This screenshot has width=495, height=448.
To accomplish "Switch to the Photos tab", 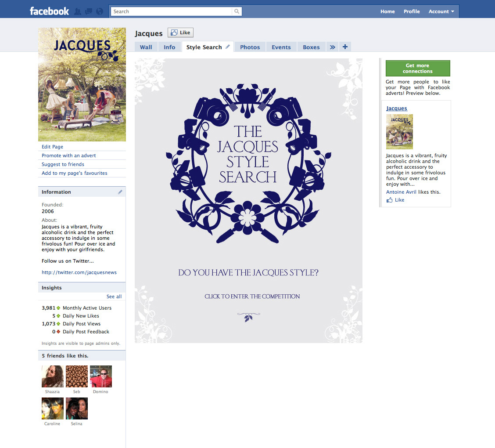I will pos(250,47).
